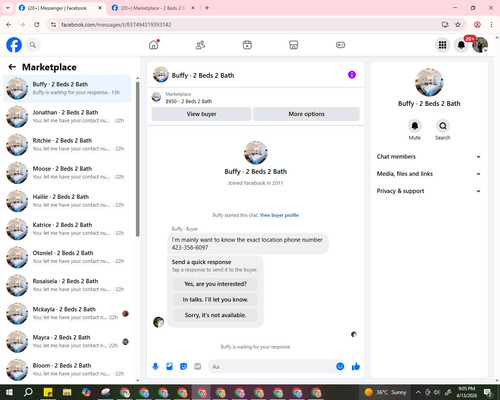This screenshot has width=500, height=400.
Task: Open a new Chrome tab
Action: coord(207,8)
